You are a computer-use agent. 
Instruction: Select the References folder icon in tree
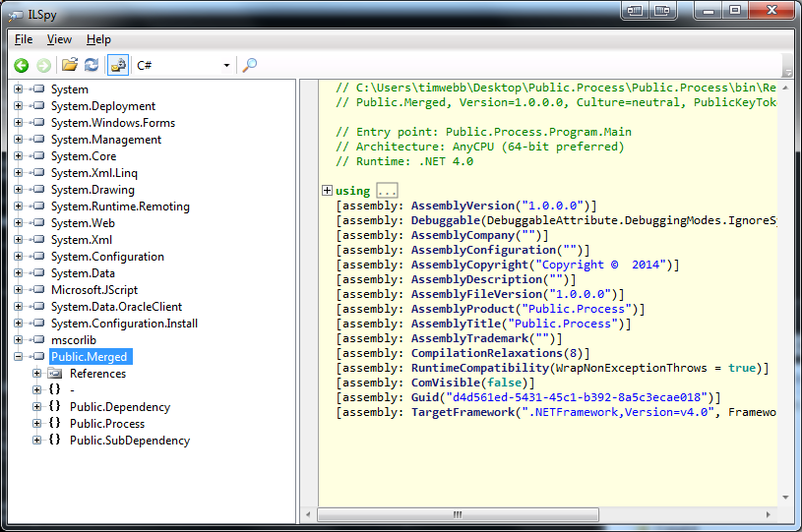click(x=55, y=374)
